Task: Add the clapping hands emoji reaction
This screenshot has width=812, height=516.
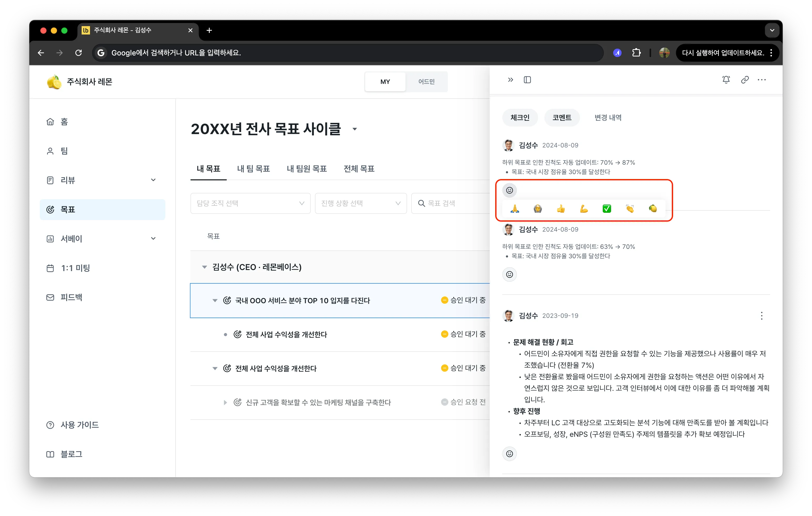Action: 630,209
